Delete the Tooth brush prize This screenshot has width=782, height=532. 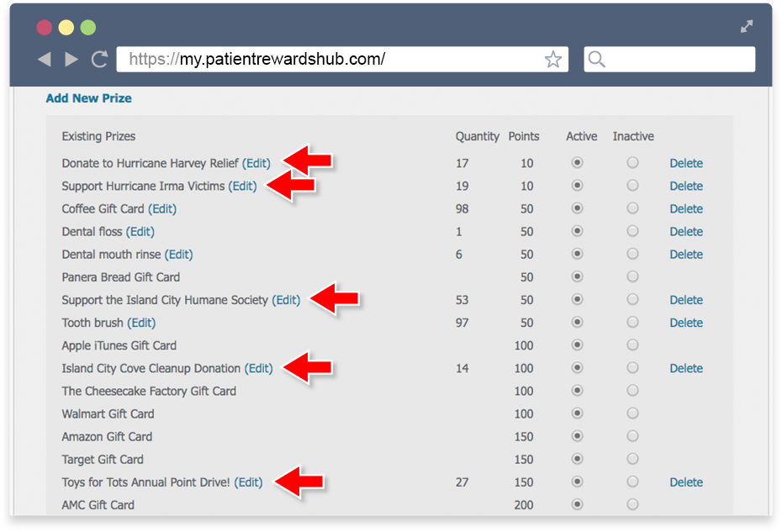[686, 323]
